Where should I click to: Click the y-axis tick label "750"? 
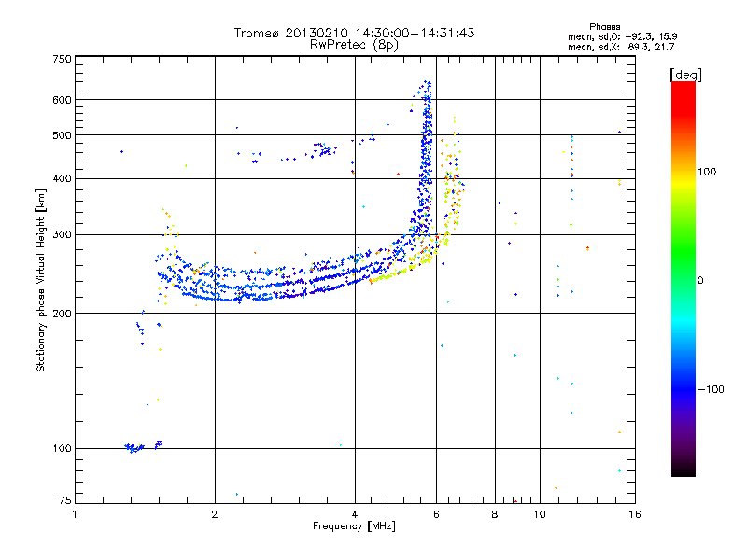point(62,59)
